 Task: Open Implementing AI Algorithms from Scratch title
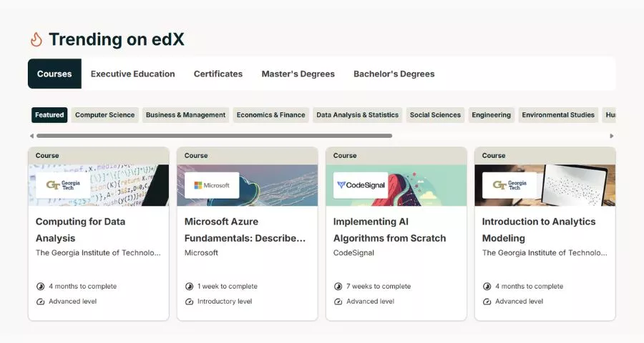point(389,230)
